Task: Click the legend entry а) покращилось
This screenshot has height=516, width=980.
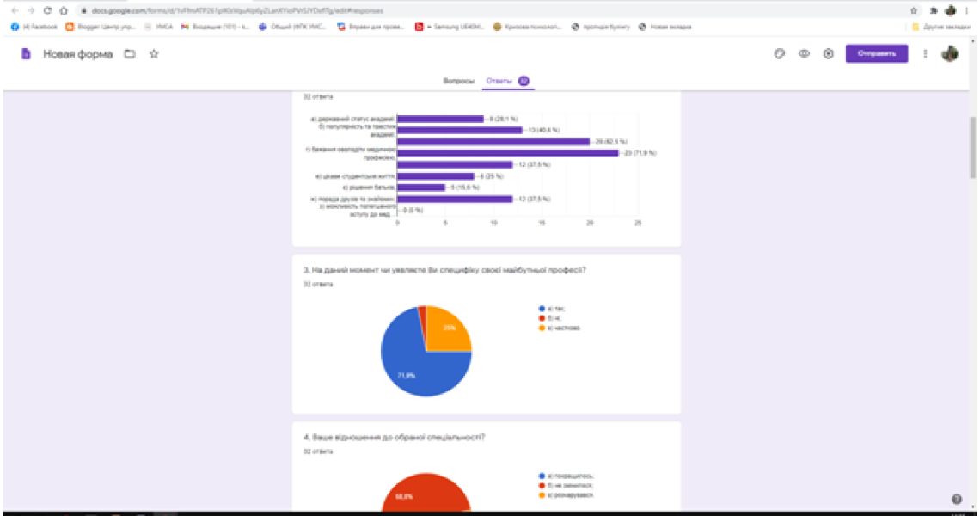Action: (x=567, y=476)
